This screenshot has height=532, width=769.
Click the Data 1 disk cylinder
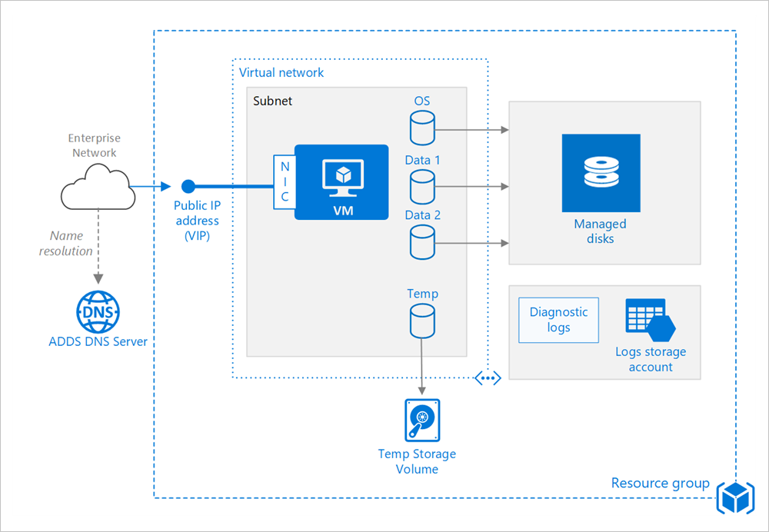tap(422, 187)
